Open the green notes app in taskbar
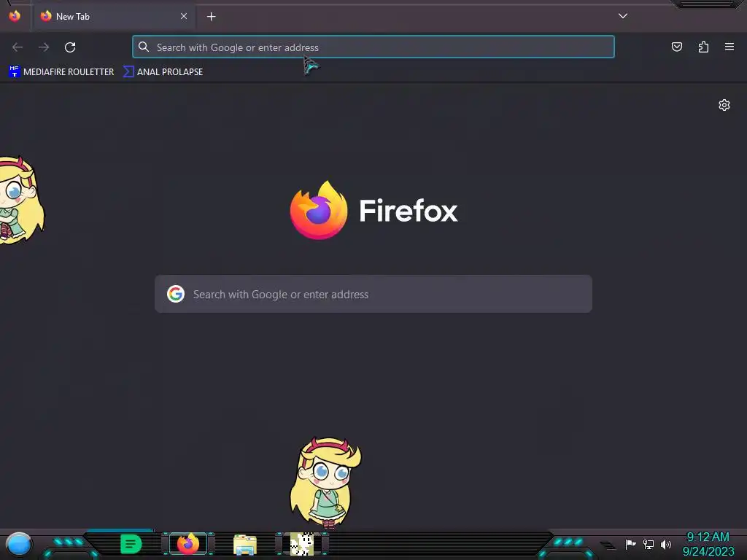This screenshot has width=747, height=560. pos(131,544)
